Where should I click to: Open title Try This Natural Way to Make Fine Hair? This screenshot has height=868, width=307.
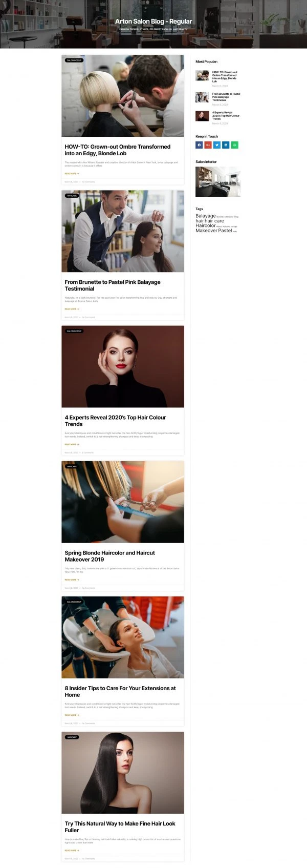coord(120,826)
